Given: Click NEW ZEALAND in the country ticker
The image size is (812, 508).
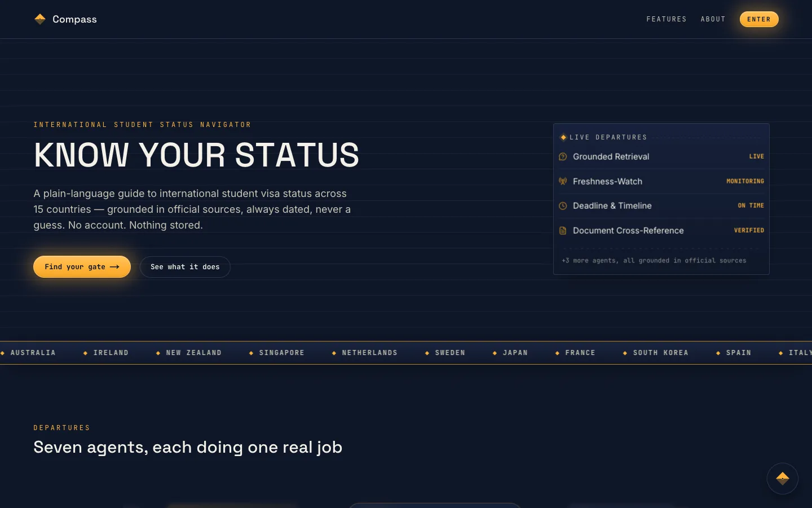Looking at the screenshot, I should click(x=193, y=353).
